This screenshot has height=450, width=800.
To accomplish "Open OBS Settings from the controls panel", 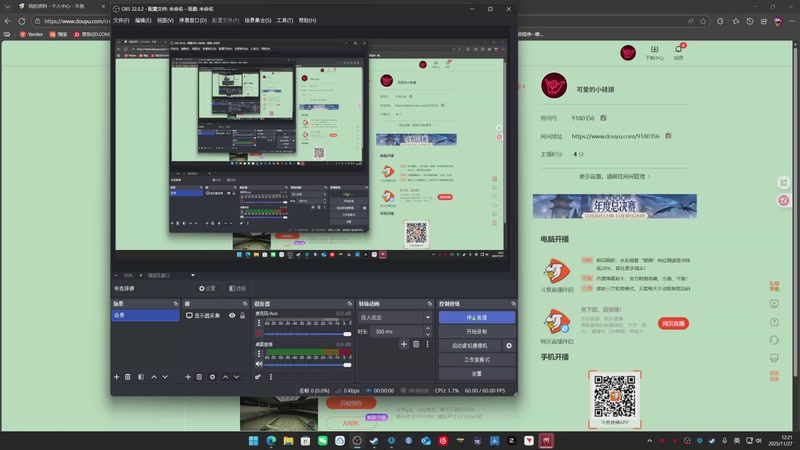I will click(x=477, y=374).
